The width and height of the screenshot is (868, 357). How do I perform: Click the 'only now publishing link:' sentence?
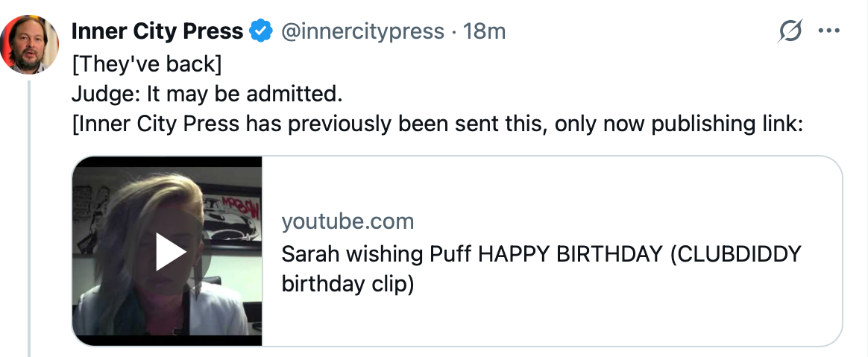[x=679, y=124]
